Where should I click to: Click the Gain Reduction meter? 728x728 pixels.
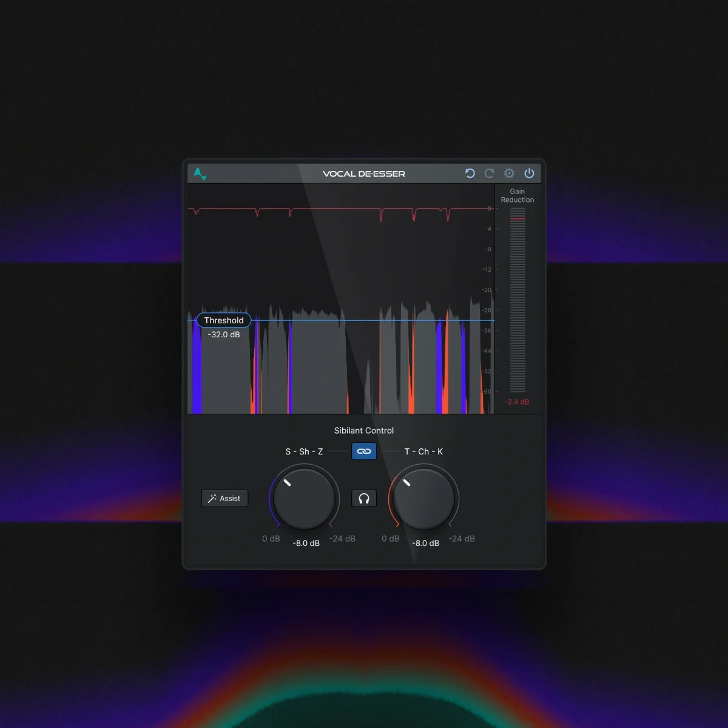[x=517, y=300]
